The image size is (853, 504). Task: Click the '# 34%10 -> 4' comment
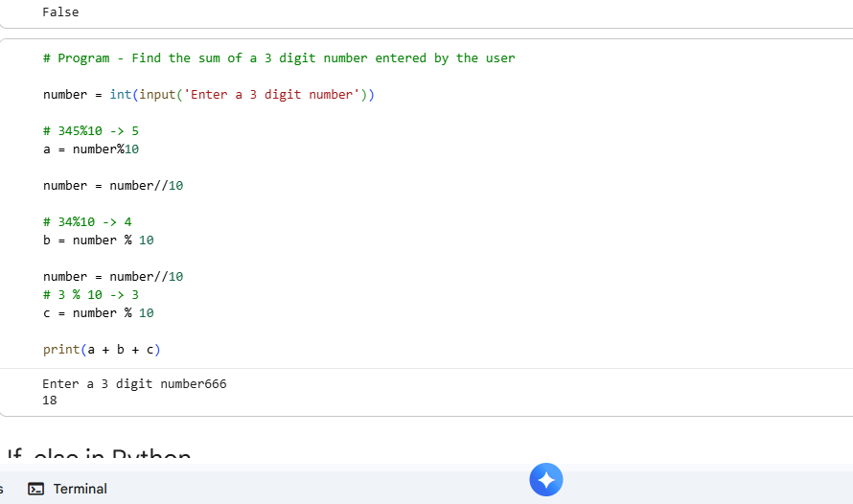(x=87, y=222)
